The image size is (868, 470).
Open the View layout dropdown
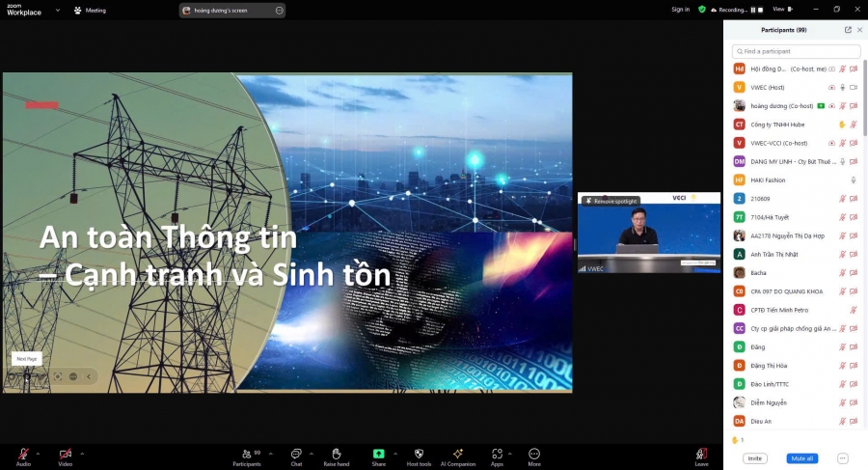click(x=781, y=10)
